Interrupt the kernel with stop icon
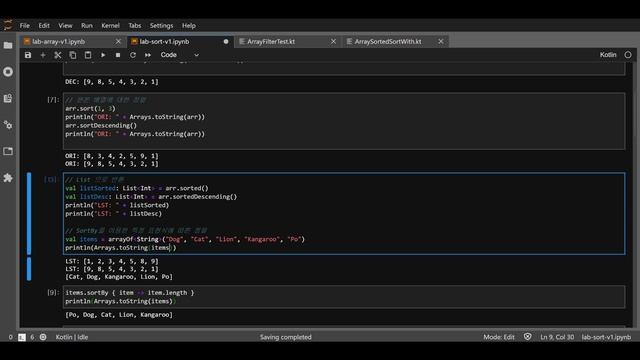640x360 pixels. point(118,55)
